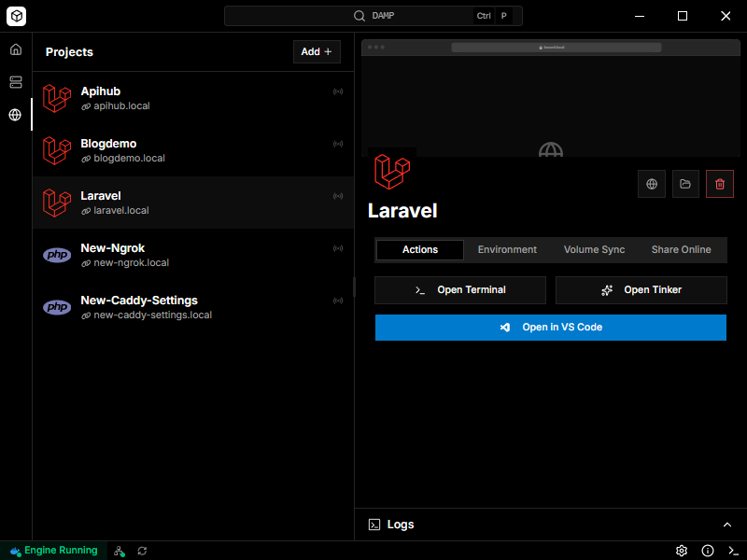Click the DAMP search field
Image resolution: width=747 pixels, height=560 pixels.
pyautogui.click(x=373, y=15)
